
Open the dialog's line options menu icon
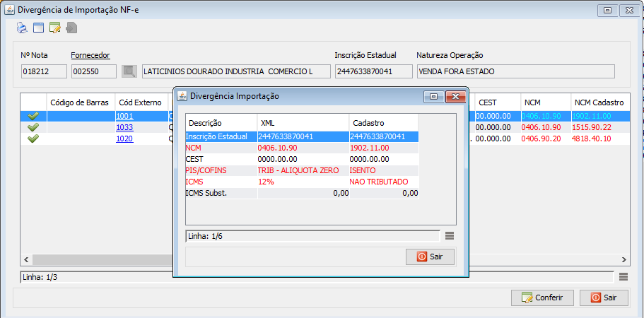[x=450, y=235]
